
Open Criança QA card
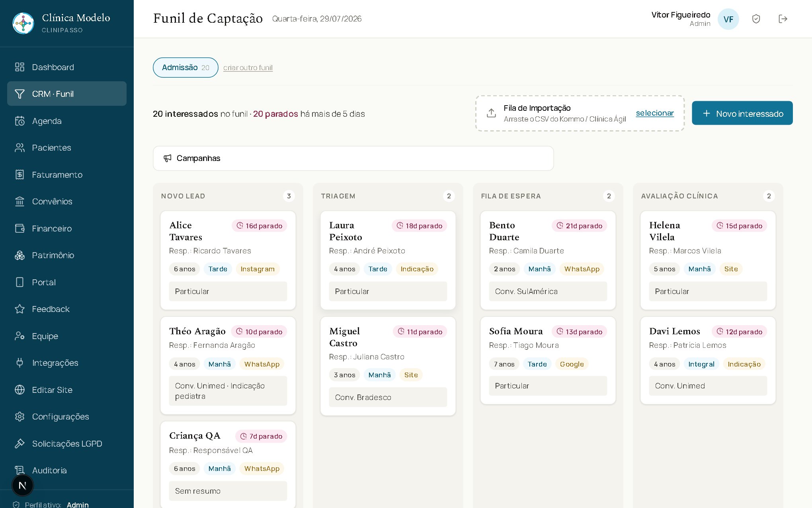(228, 465)
